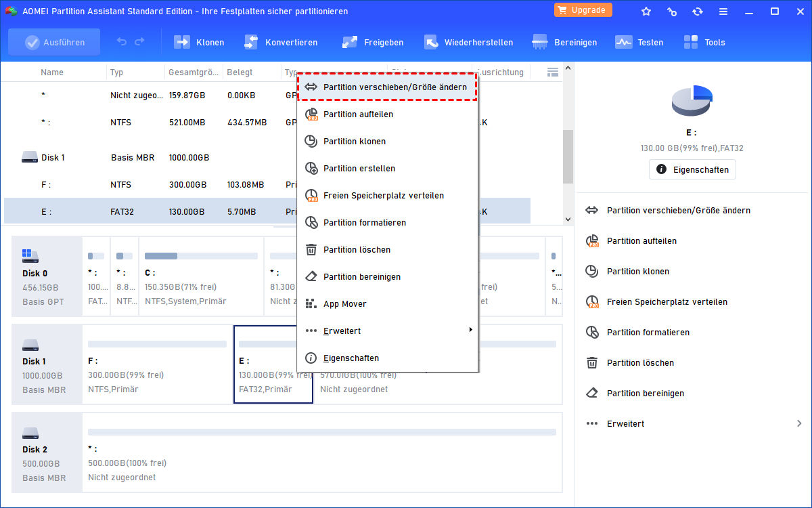Click the Ausführen apply button

click(x=54, y=42)
